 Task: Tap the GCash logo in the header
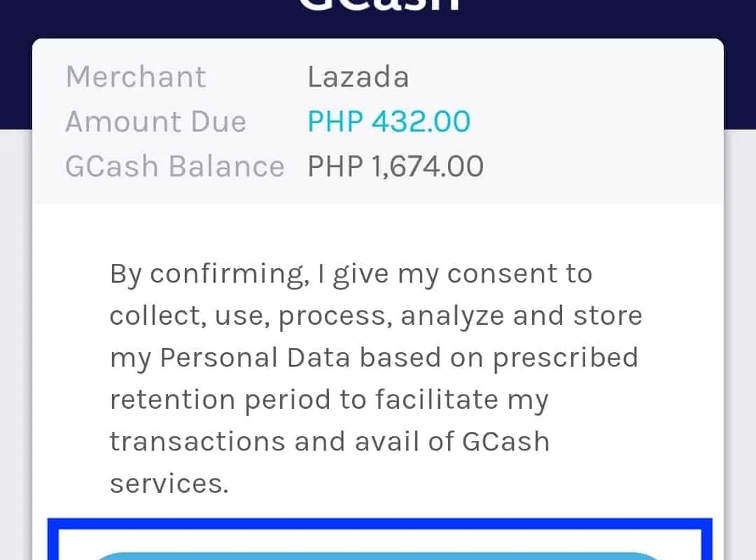[x=378, y=7]
